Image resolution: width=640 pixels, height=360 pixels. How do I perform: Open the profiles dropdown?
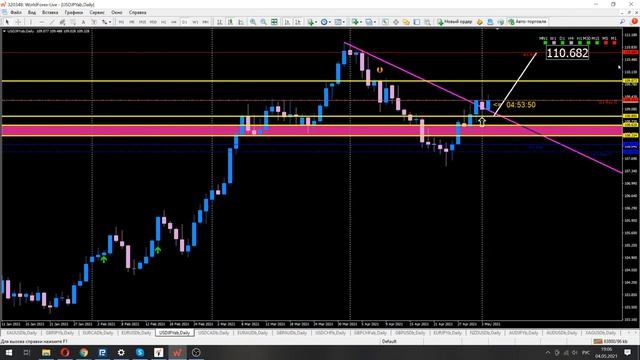pos(371,22)
